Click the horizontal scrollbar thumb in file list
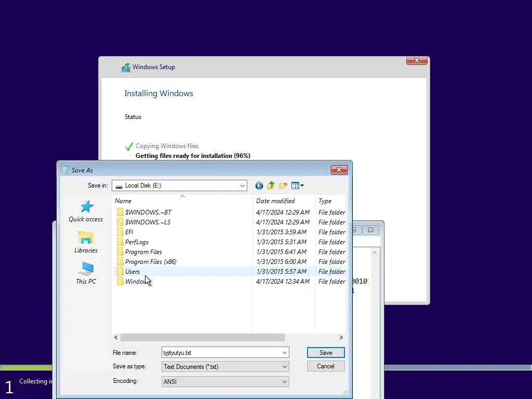This screenshot has width=532, height=399. (203, 337)
